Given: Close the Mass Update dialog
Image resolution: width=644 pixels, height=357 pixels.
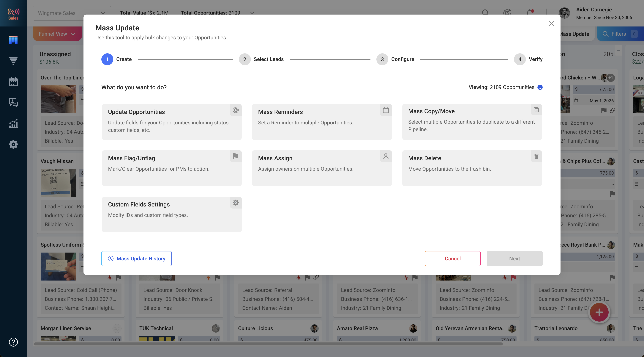Looking at the screenshot, I should [551, 24].
